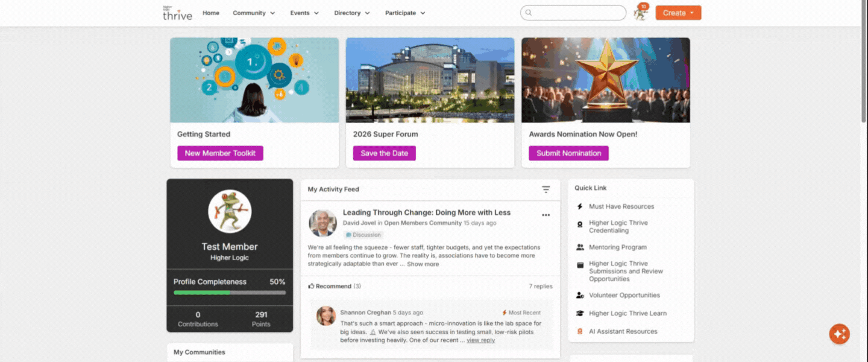Click the Submit Nomination button
Screen dimensions: 868x362
568,153
